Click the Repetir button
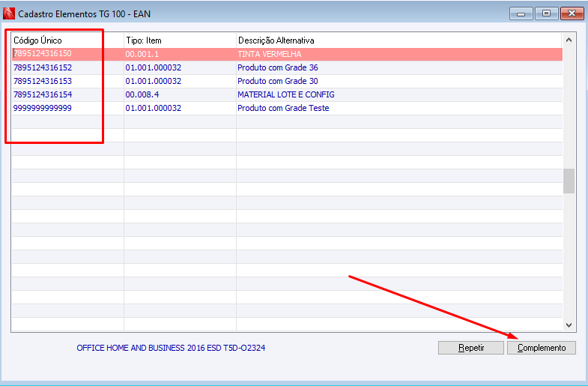The image size is (588, 386). click(x=470, y=348)
